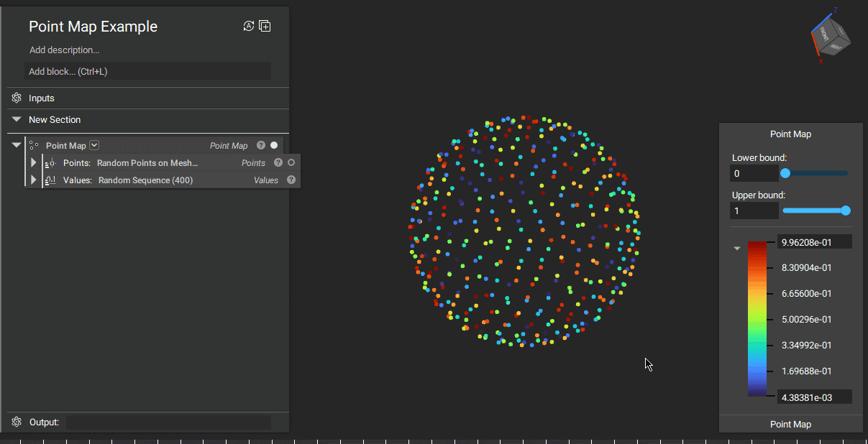The image size is (868, 444).
Task: Click the legend tick value 5.00296e-01
Action: point(806,319)
